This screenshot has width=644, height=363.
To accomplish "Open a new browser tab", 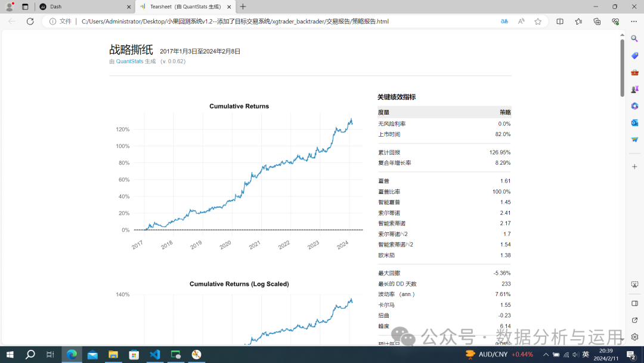I will pyautogui.click(x=243, y=7).
